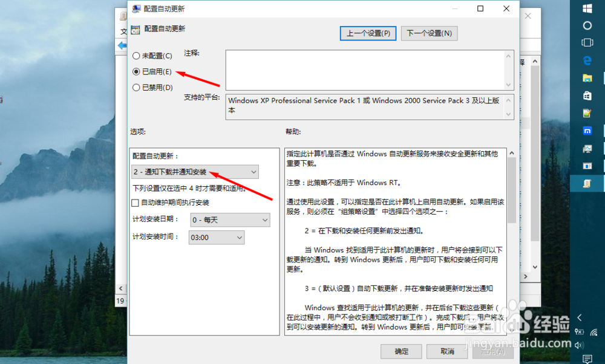Image resolution: width=605 pixels, height=364 pixels.
Task: Cancel with the 取消 button
Action: 447,351
